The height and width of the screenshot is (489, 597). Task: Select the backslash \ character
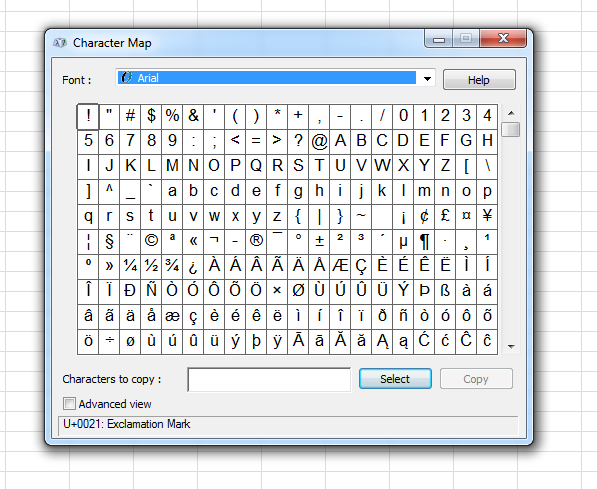click(487, 166)
